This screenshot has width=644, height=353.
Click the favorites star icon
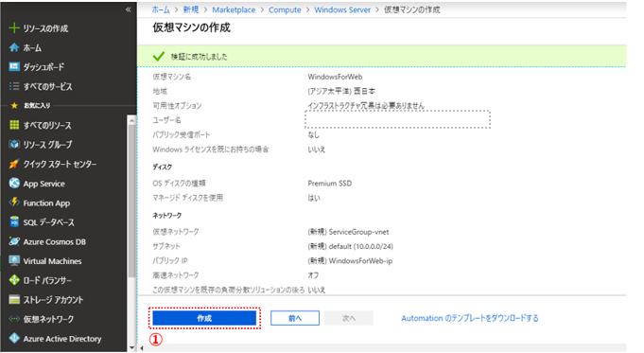click(14, 106)
